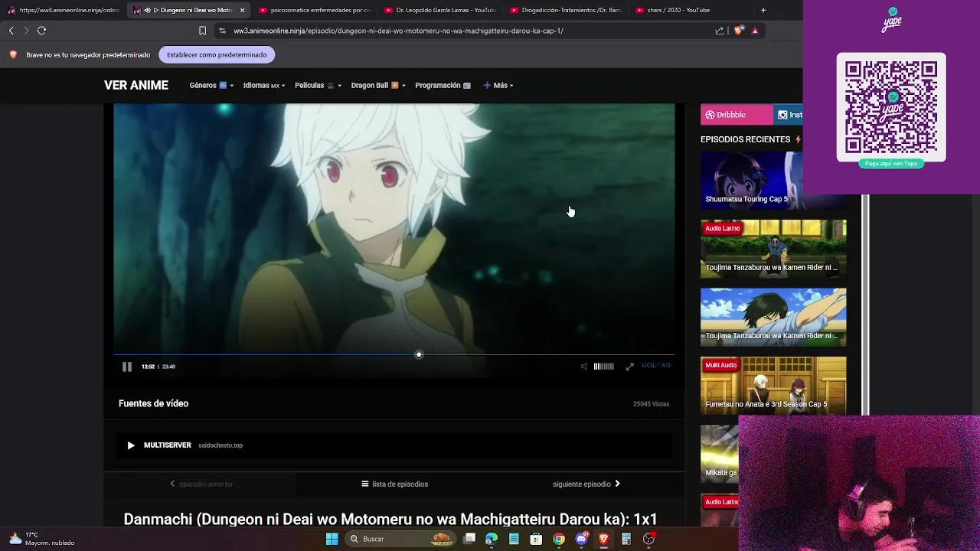The image size is (980, 551).
Task: Click Brave browser taskbar icon
Action: (603, 539)
